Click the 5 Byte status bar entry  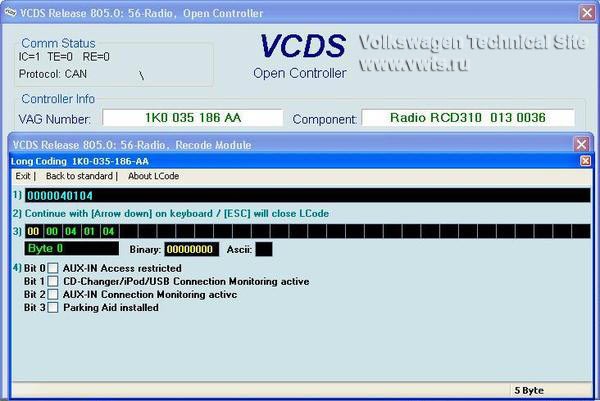coord(529,390)
